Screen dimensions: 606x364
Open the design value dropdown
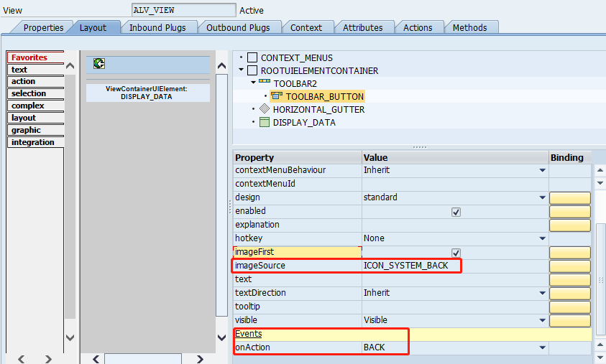[543, 197]
